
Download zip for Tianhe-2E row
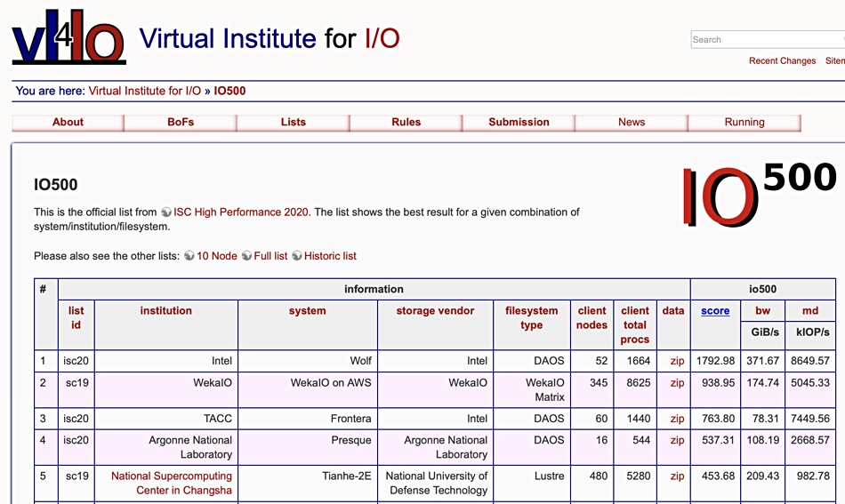(677, 476)
